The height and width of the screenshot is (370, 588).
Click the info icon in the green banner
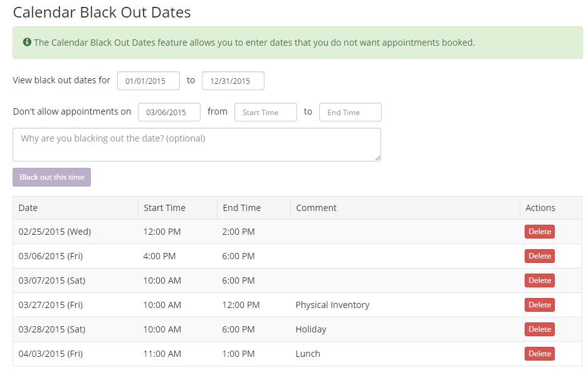pos(27,42)
